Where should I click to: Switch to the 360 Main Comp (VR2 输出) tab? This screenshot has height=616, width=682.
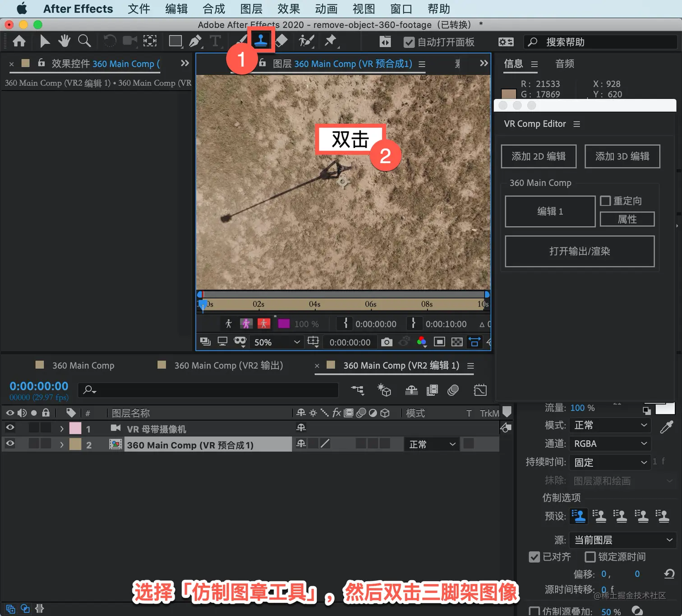(x=229, y=366)
